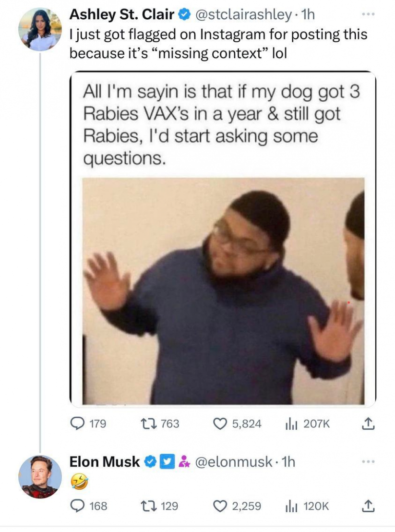
Task: Click the Elon Musk display name
Action: (105, 462)
